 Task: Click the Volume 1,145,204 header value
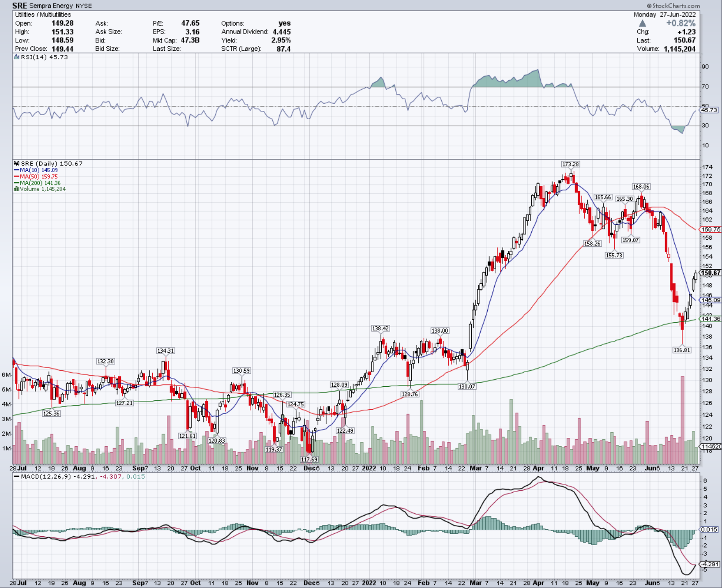point(680,49)
